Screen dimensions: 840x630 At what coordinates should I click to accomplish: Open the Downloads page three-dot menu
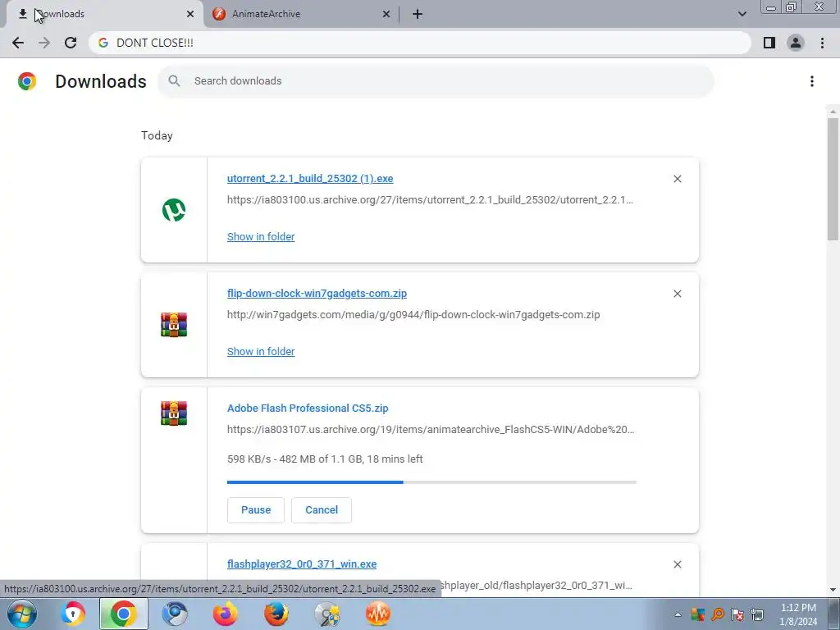tap(812, 81)
